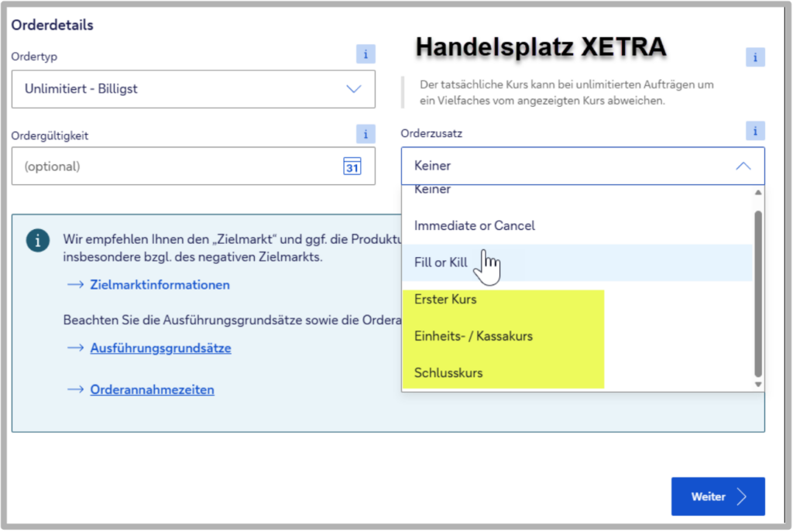
Task: Select Schlusskurs in the dropdown list
Action: (x=448, y=372)
